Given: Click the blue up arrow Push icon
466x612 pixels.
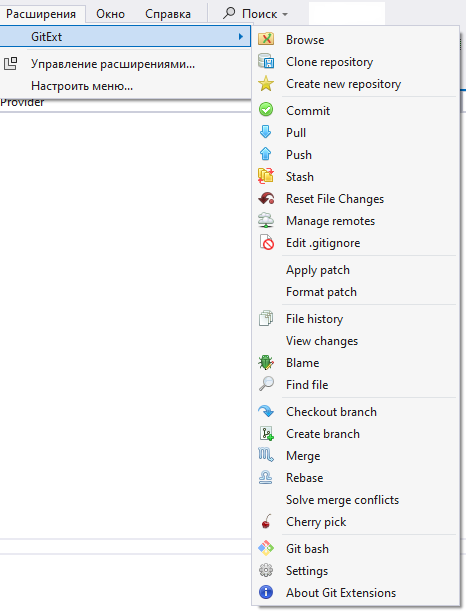Looking at the screenshot, I should tap(266, 154).
